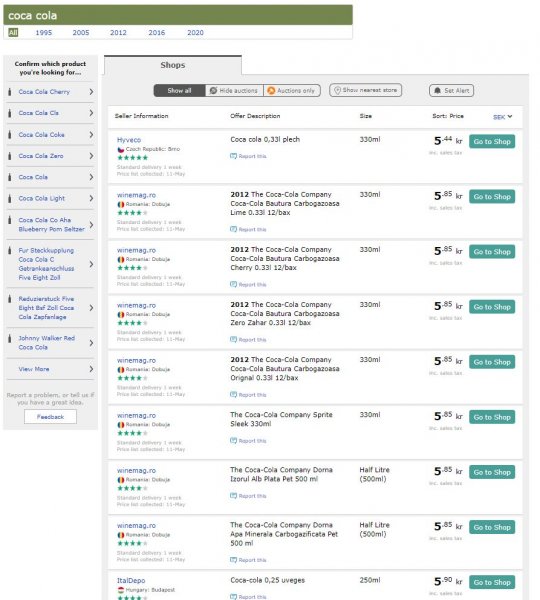Click Report this icon on Zero Zahar offer
Image resolution: width=540 pixels, height=600 pixels.
[x=233, y=339]
